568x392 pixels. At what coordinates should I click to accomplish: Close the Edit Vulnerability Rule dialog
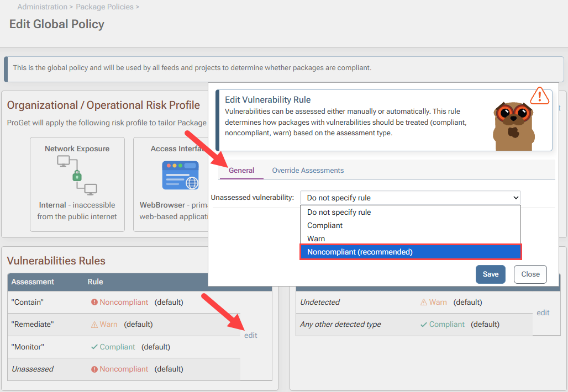[530, 274]
